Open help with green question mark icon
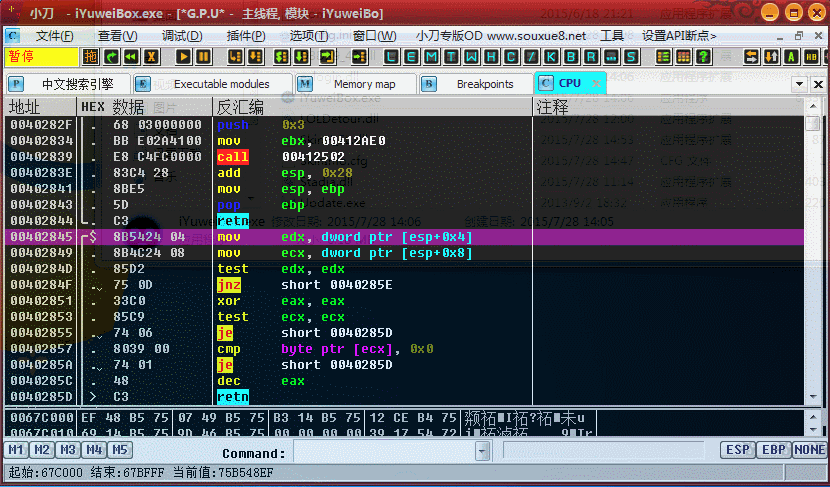Screen dimensions: 830x487 click(x=703, y=57)
